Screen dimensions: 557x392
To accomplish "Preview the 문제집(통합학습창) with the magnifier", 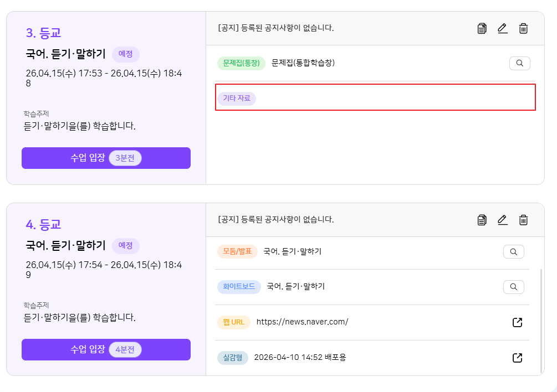I will tap(519, 63).
